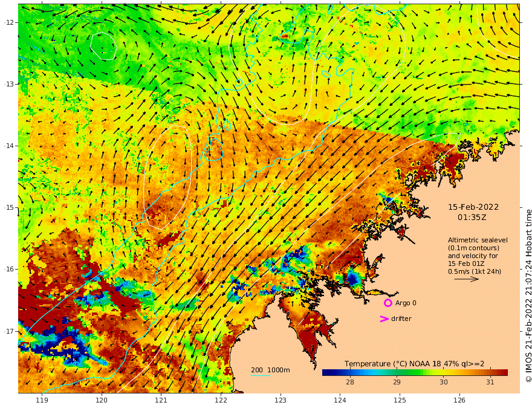The width and height of the screenshot is (532, 411).
Task: Click the magenta Argo circle legend icon
Action: tap(388, 303)
